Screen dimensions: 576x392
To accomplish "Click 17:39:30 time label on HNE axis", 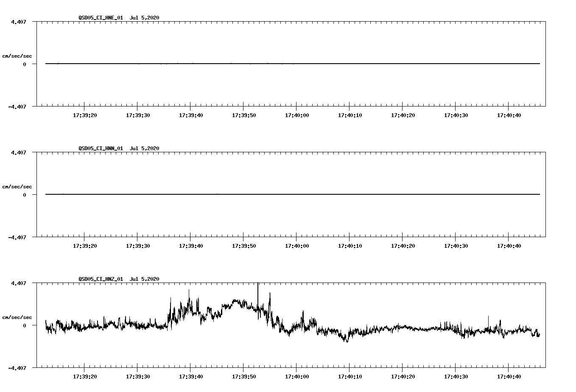I will 138,115.
